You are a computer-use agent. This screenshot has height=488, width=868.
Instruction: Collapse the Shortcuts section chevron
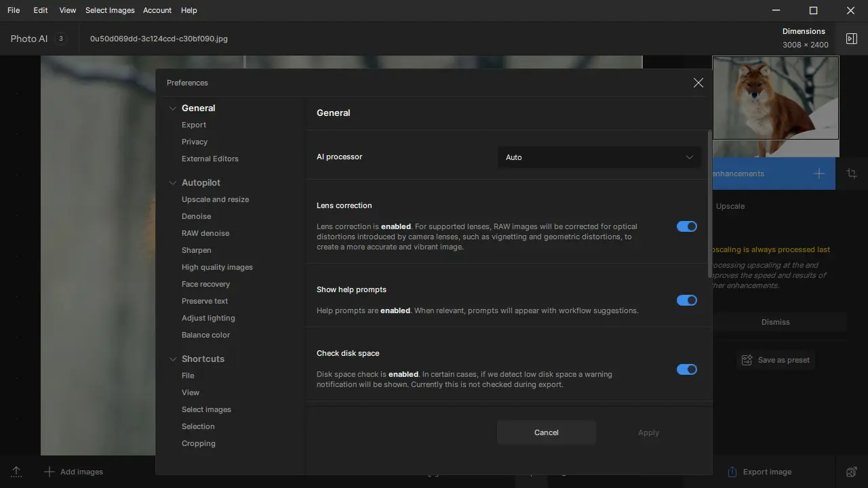coord(173,359)
